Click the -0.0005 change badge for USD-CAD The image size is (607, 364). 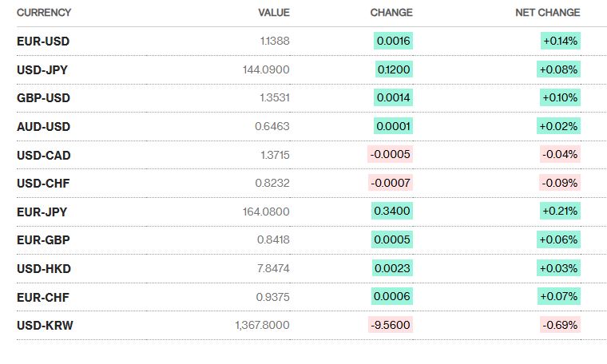[391, 155]
